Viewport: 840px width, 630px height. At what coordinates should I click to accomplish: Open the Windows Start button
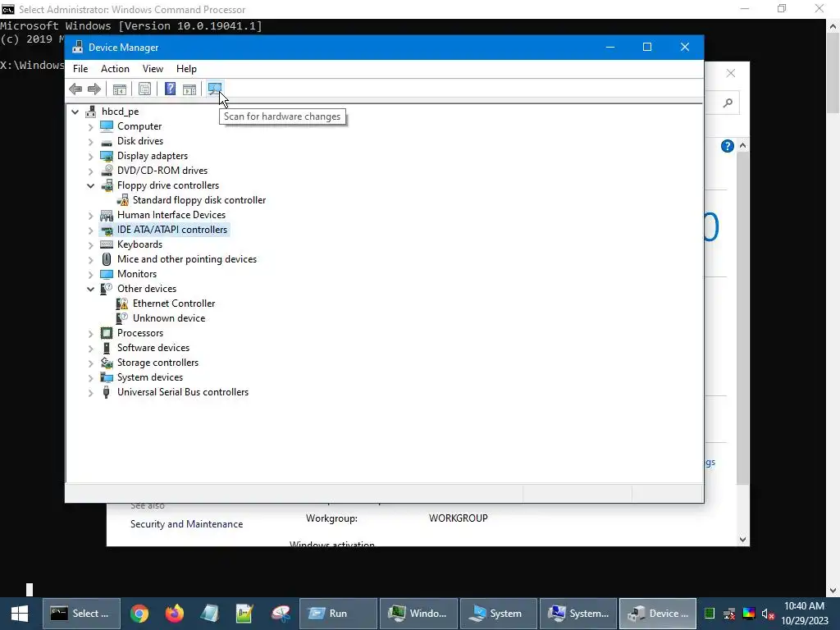coord(20,614)
